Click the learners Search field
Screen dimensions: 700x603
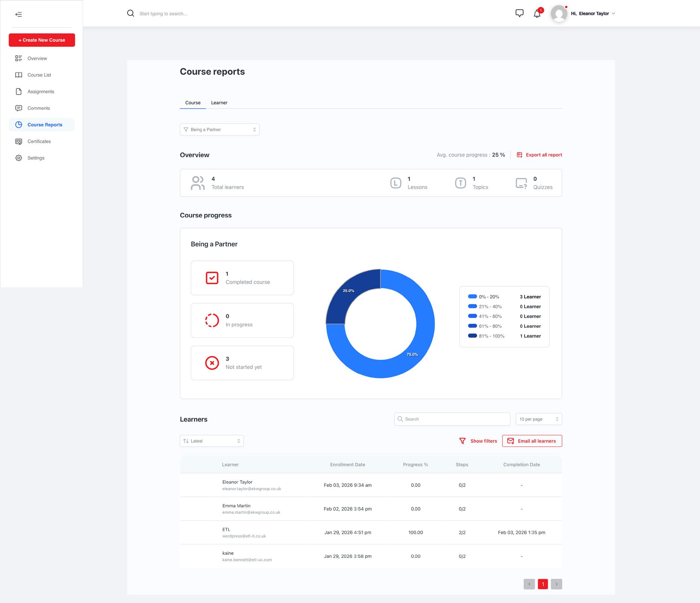(x=452, y=419)
